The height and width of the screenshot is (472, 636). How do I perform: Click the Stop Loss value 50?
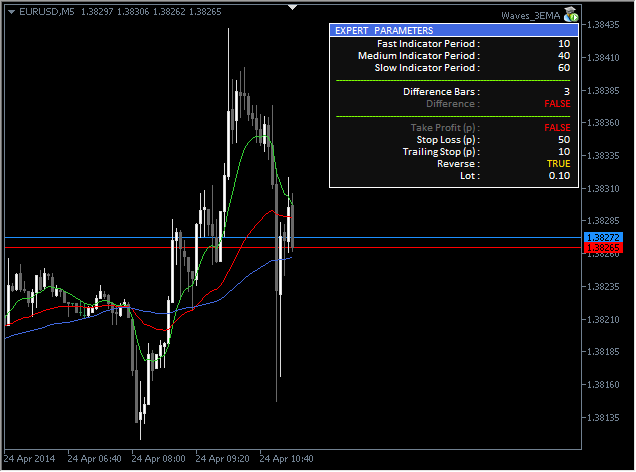(564, 140)
